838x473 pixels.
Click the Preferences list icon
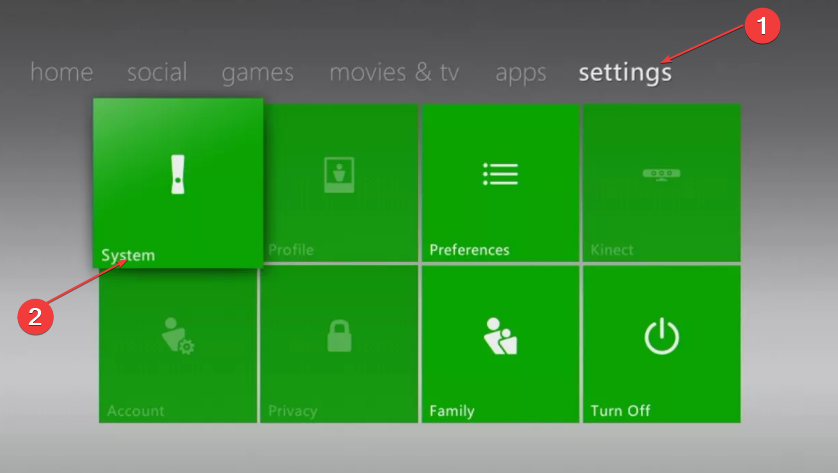[500, 174]
